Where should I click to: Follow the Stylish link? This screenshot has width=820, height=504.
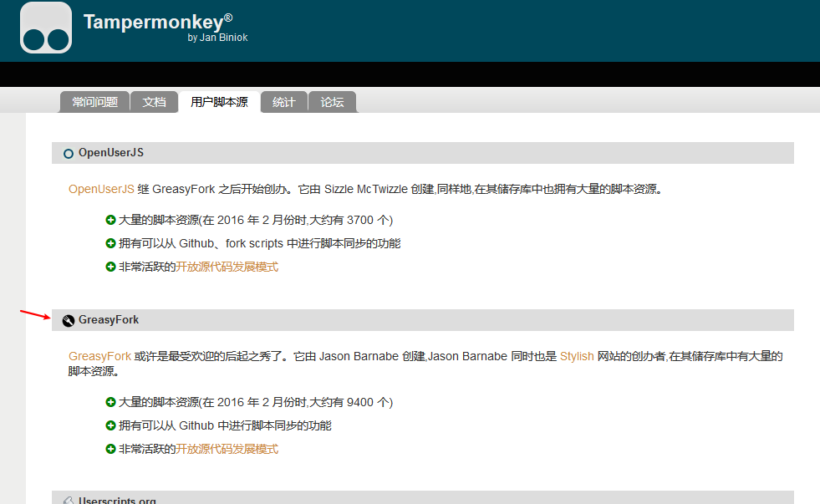577,357
